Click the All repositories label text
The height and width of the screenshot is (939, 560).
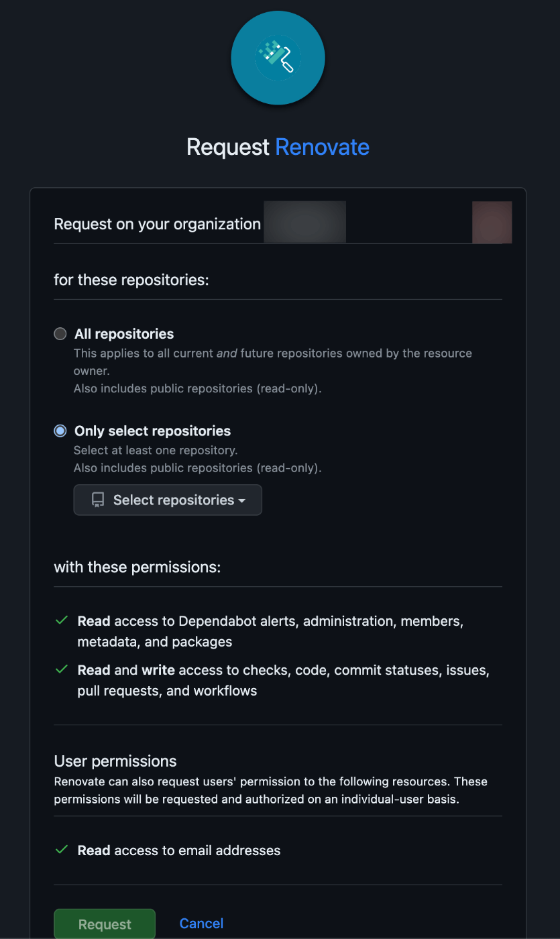(x=124, y=334)
